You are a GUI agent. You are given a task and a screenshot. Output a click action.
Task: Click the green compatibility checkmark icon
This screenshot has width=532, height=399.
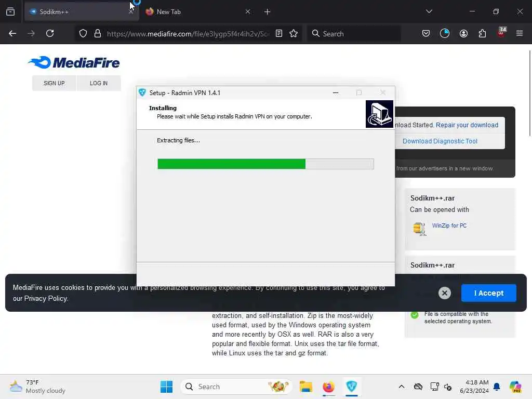(414, 315)
